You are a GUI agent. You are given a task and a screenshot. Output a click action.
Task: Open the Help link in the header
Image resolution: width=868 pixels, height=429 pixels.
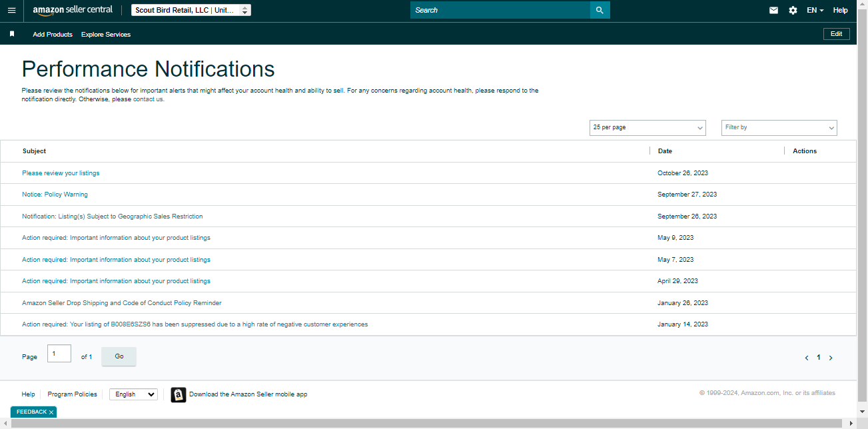(840, 10)
